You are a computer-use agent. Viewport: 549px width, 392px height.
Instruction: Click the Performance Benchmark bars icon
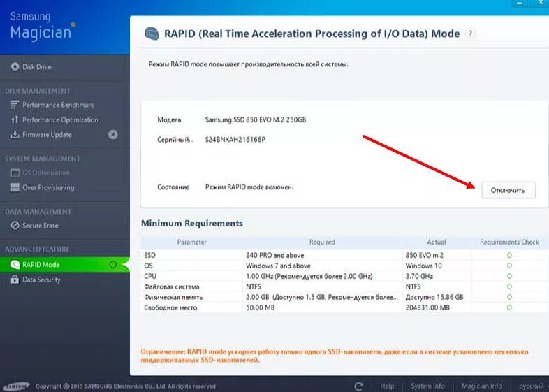point(15,105)
